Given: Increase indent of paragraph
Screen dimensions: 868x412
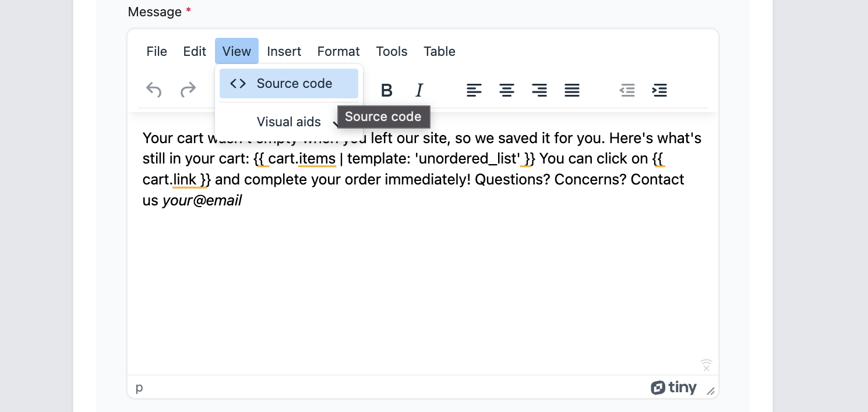Looking at the screenshot, I should pos(659,90).
